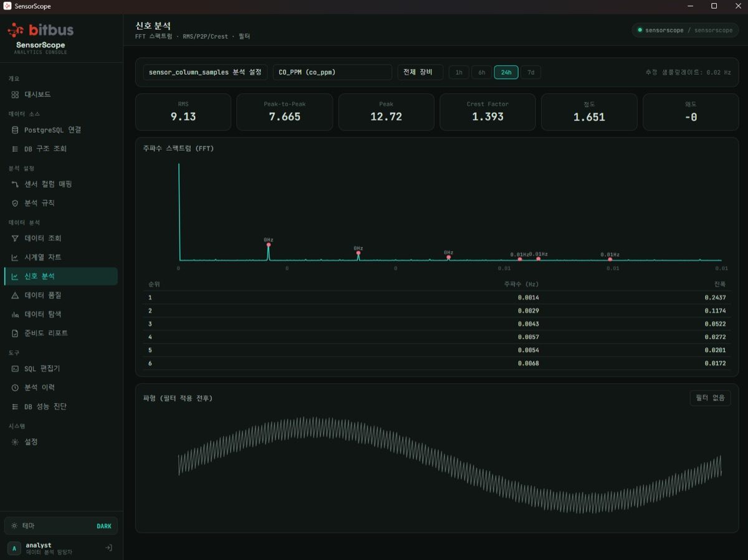The image size is (748, 560).
Task: Select the 24h time range
Action: point(506,72)
